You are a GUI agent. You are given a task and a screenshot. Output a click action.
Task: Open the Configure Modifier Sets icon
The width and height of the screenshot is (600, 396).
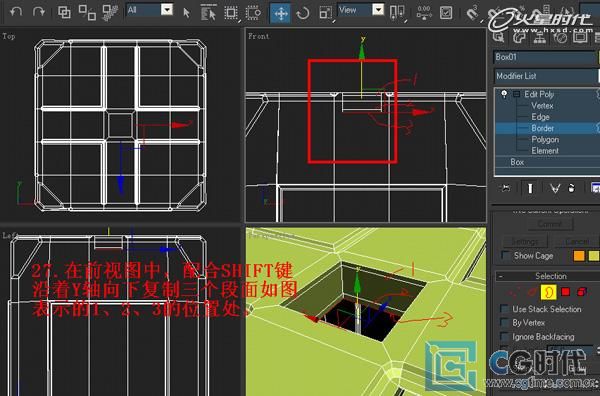595,188
